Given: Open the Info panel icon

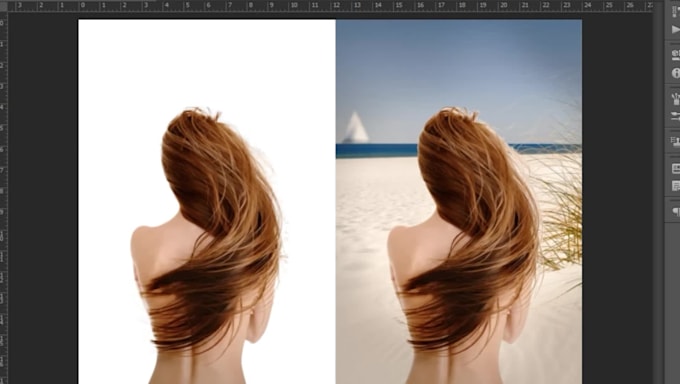Looking at the screenshot, I should pos(676,73).
